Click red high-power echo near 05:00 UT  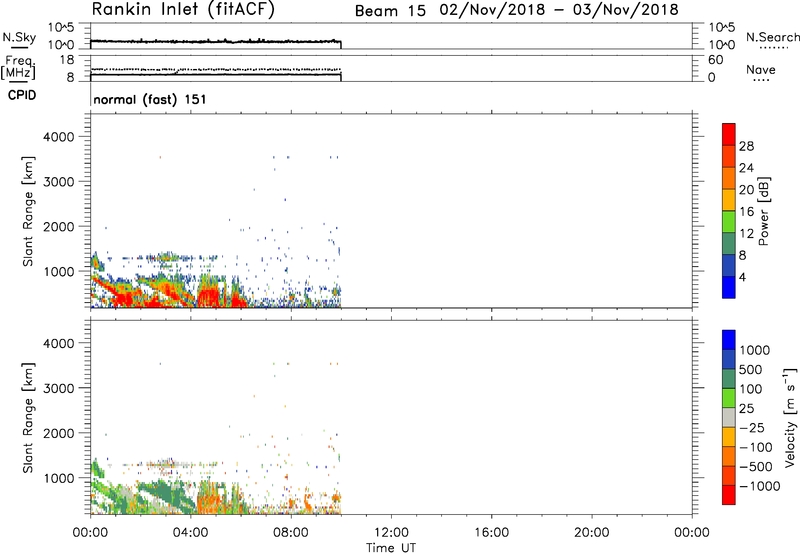pyautogui.click(x=208, y=296)
